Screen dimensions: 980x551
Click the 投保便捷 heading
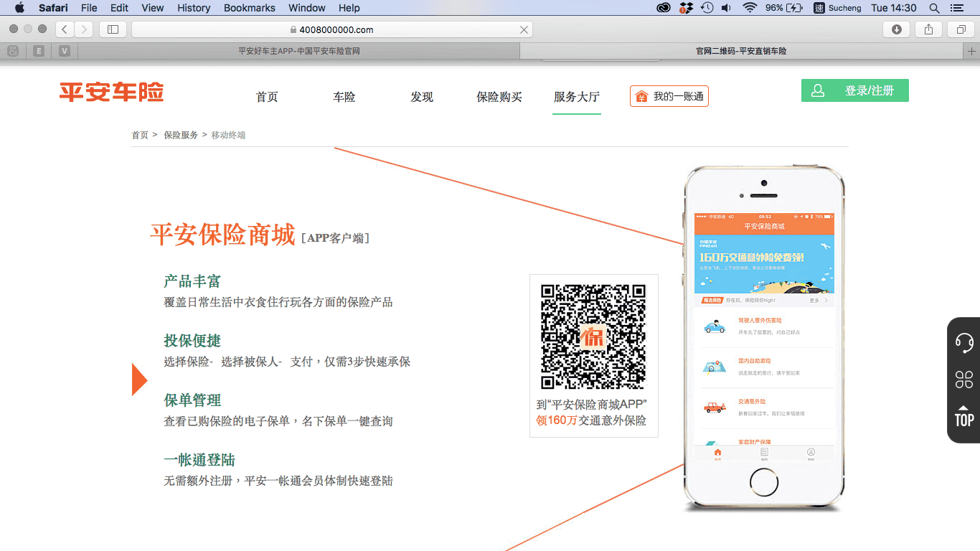(192, 341)
